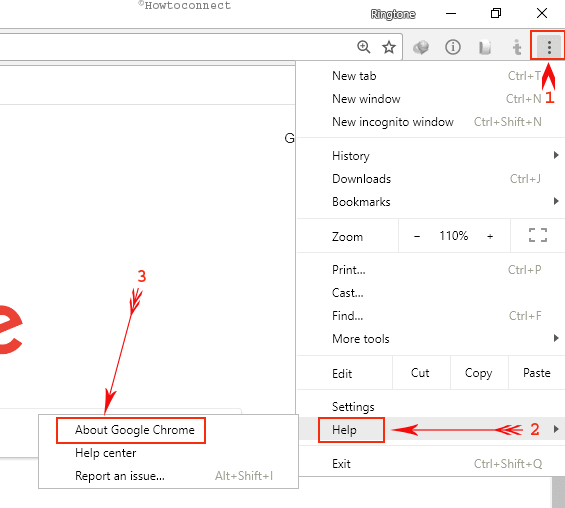This screenshot has height=508, width=565.
Task: Open a New incognito window
Action: 431,122
